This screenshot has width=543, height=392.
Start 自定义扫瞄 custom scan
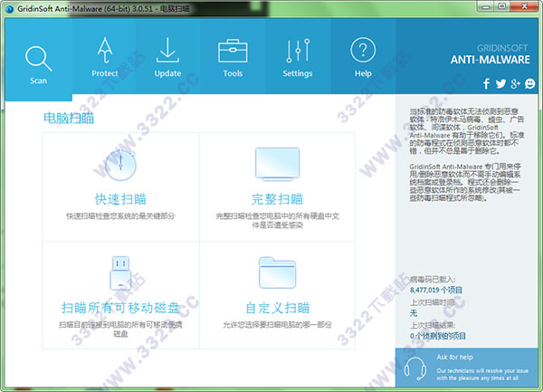(277, 308)
